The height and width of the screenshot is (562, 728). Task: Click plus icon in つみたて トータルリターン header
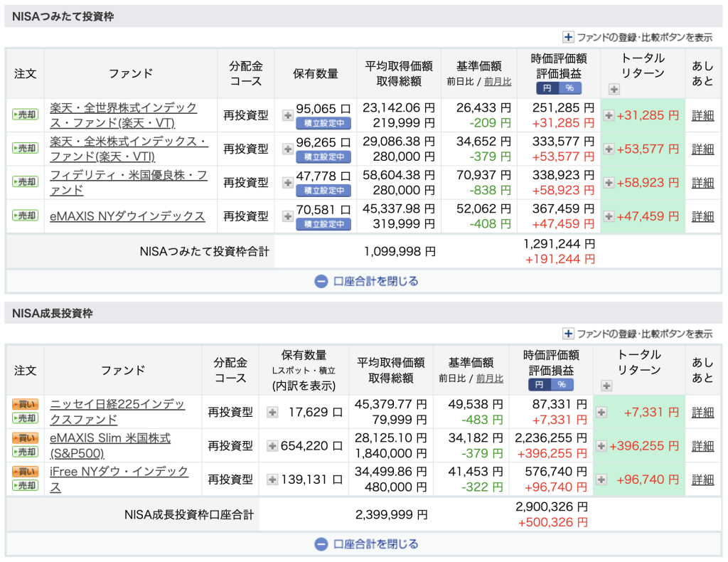click(x=614, y=90)
